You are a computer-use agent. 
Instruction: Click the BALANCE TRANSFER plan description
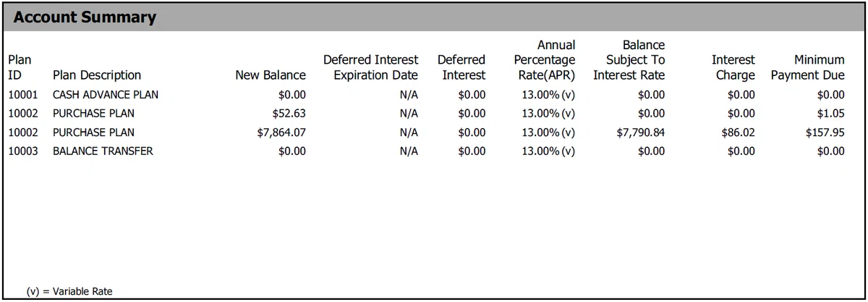click(x=103, y=151)
